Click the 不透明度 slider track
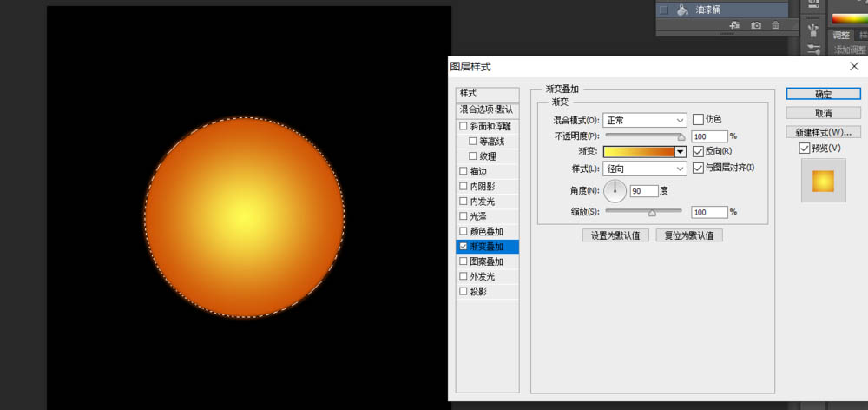The height and width of the screenshot is (410, 868). click(x=644, y=134)
